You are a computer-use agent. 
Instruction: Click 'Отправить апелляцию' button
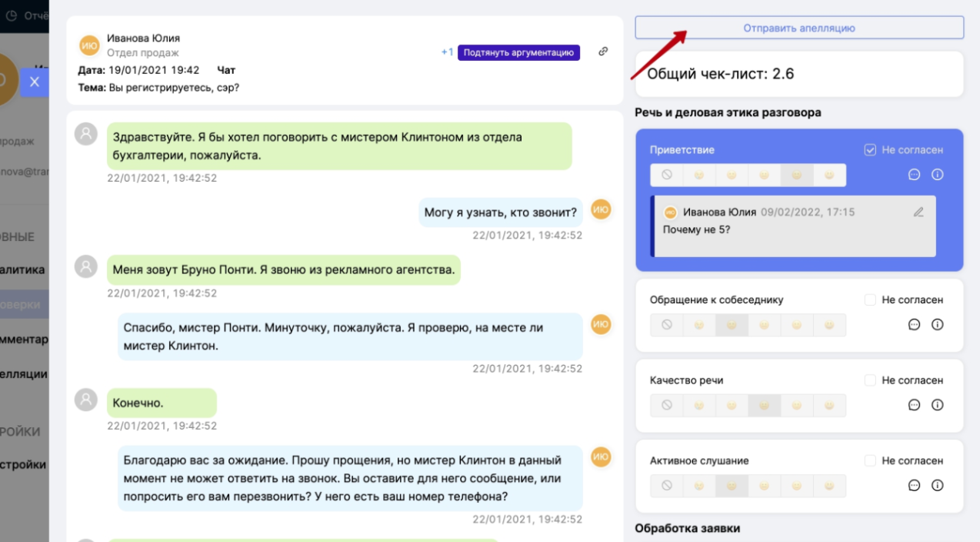[798, 28]
